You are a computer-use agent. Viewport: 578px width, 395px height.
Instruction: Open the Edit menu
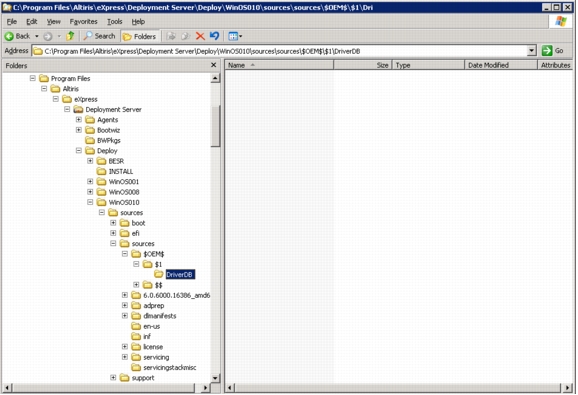[x=32, y=22]
